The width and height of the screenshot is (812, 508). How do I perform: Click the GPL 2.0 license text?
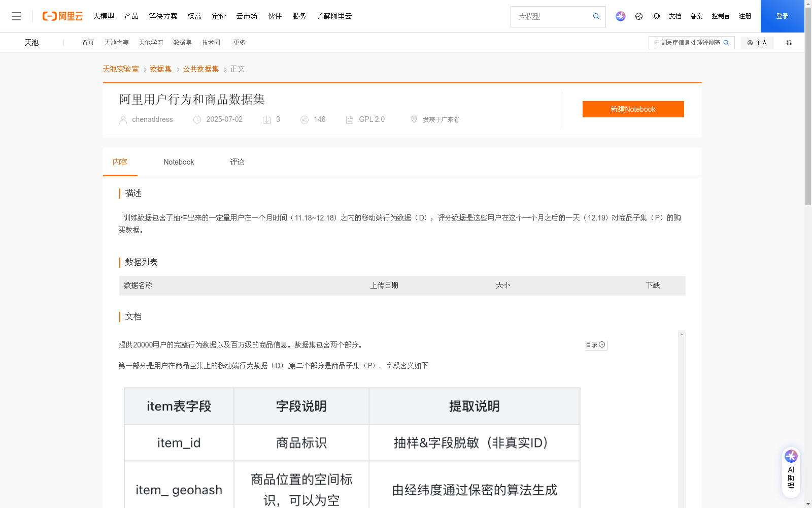tap(371, 119)
